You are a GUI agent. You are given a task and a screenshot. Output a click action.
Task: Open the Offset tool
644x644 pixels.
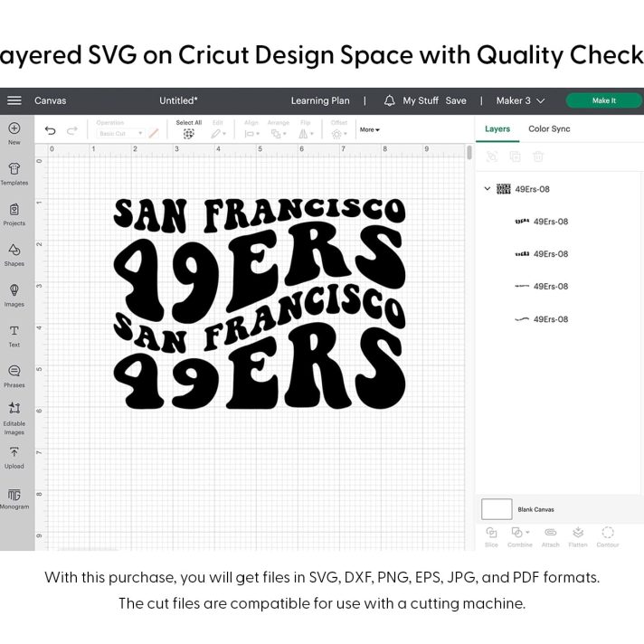339,134
